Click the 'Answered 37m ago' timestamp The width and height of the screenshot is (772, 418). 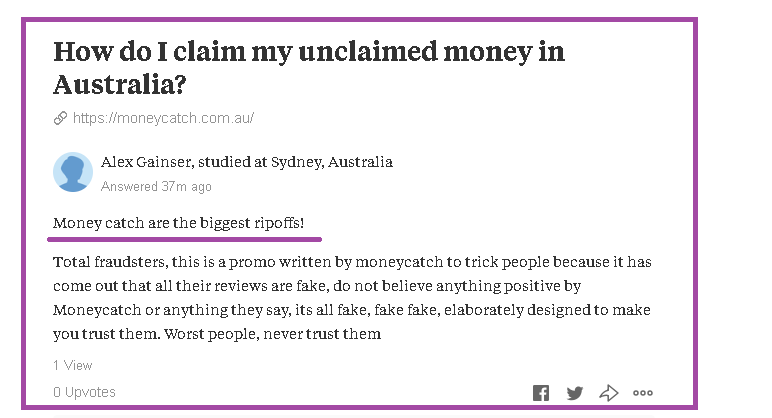pos(156,187)
